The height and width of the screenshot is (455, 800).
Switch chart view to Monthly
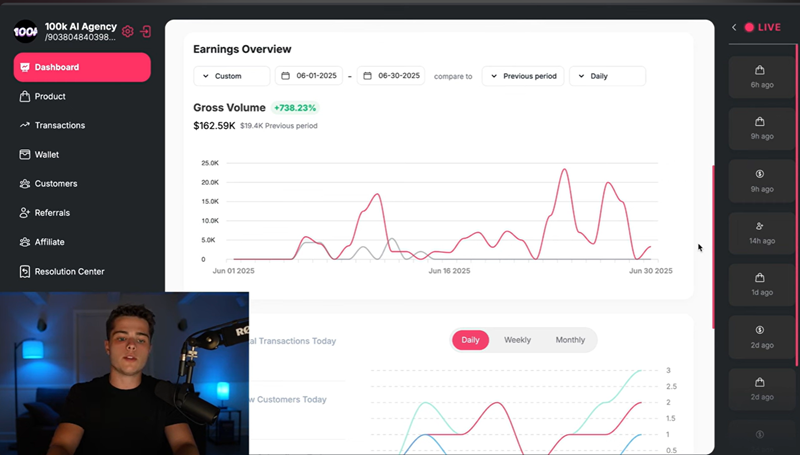point(570,340)
